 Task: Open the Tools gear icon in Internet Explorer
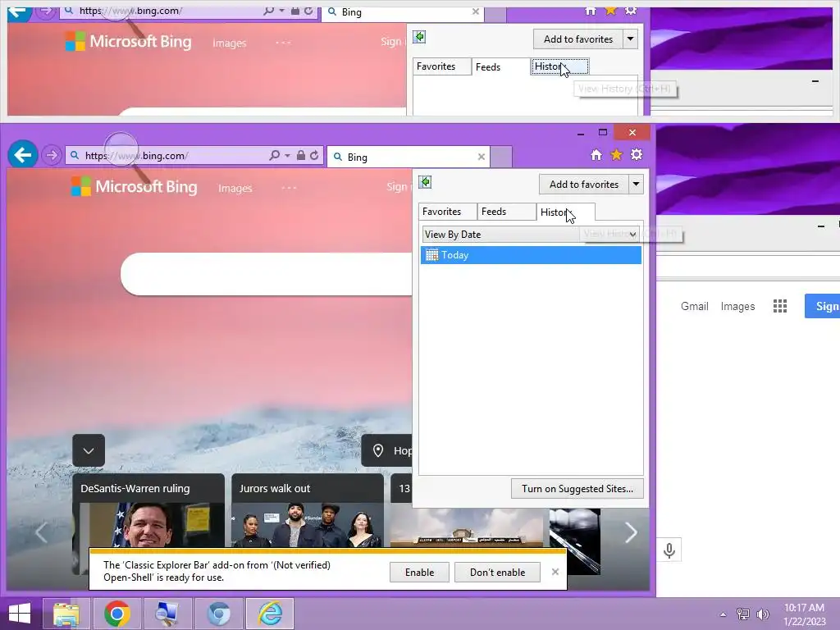[x=637, y=155]
